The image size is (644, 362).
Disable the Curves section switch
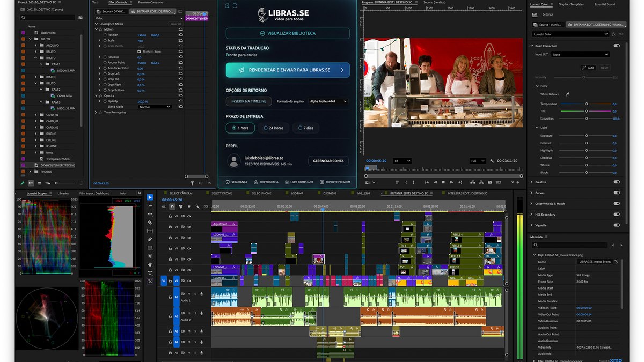[617, 193]
